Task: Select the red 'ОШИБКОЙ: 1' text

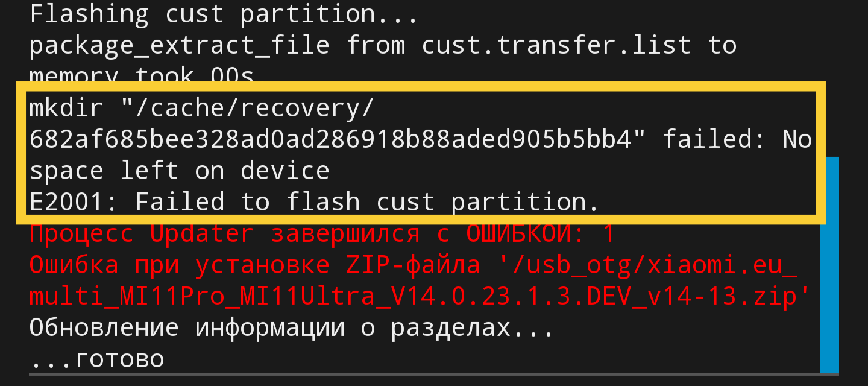Action: pyautogui.click(x=540, y=233)
